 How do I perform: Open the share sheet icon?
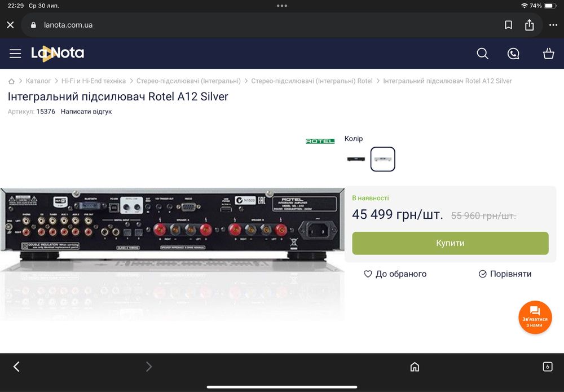(x=529, y=25)
